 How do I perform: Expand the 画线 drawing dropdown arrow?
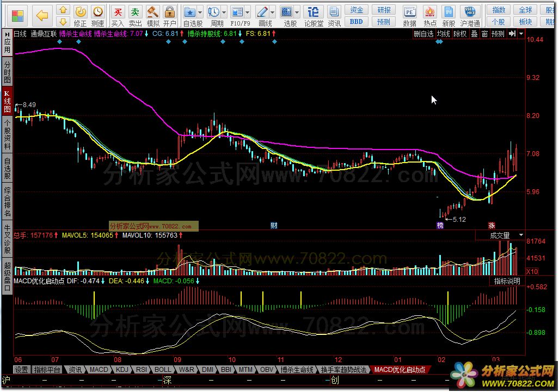coord(273,13)
